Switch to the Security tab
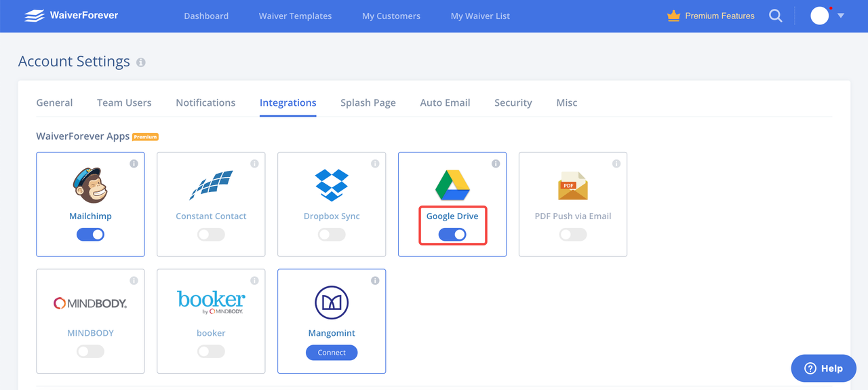 [x=513, y=102]
